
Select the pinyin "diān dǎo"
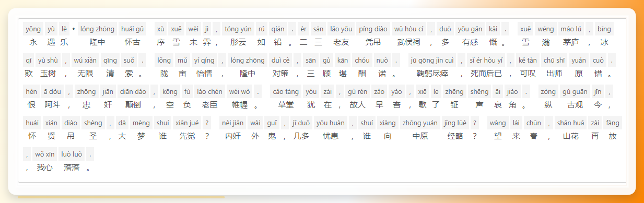(x=133, y=92)
